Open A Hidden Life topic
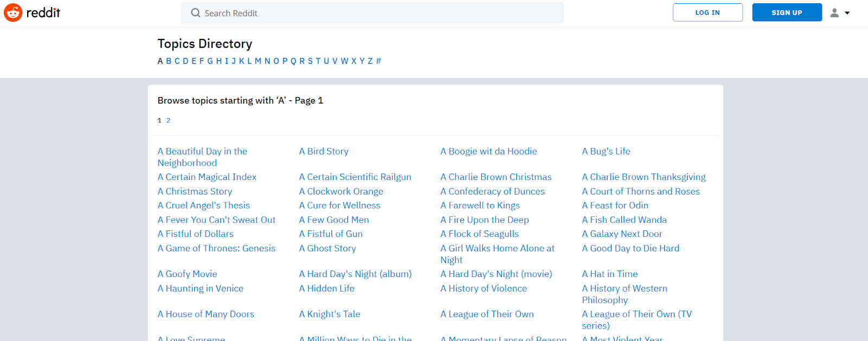 327,288
